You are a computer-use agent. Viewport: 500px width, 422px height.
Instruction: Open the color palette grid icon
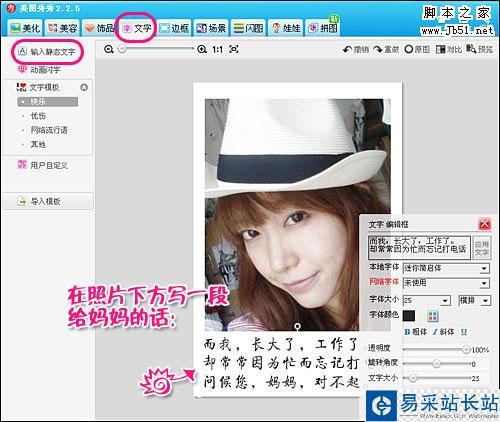433,316
